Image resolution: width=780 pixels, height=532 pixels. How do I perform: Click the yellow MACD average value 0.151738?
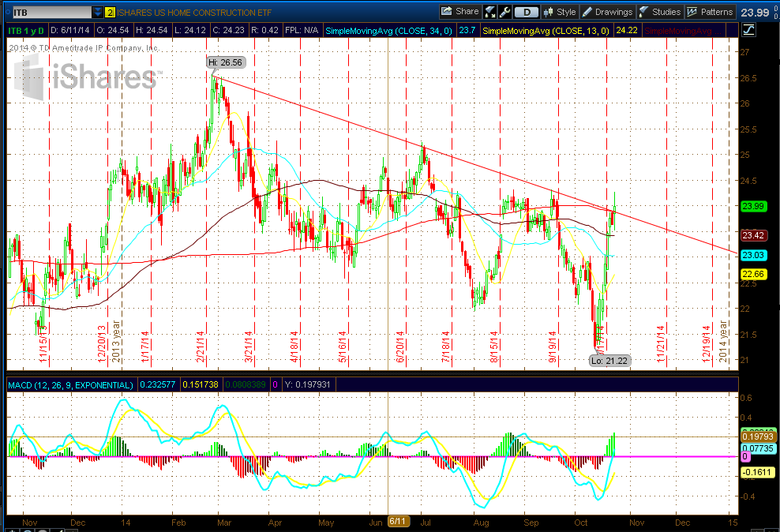coord(200,385)
